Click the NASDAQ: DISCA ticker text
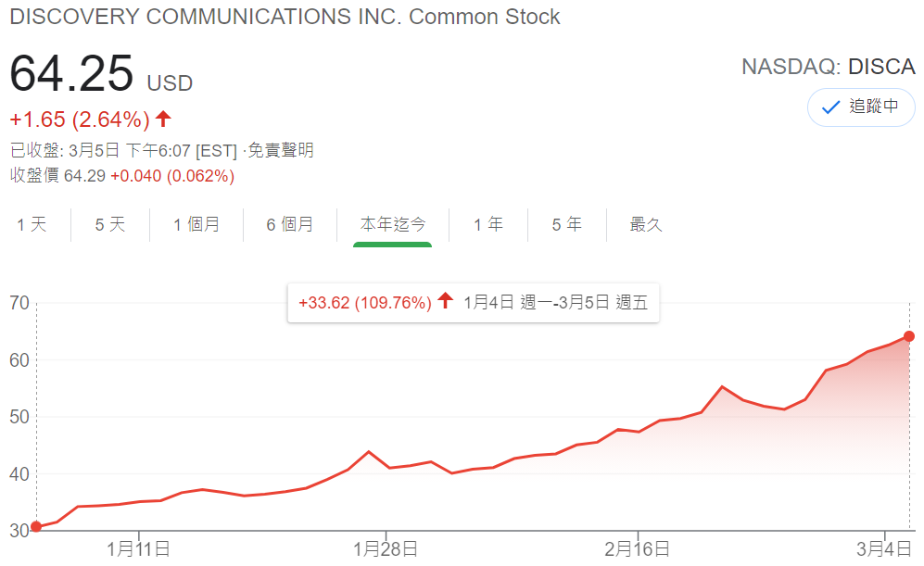This screenshot has width=924, height=566. 828,67
